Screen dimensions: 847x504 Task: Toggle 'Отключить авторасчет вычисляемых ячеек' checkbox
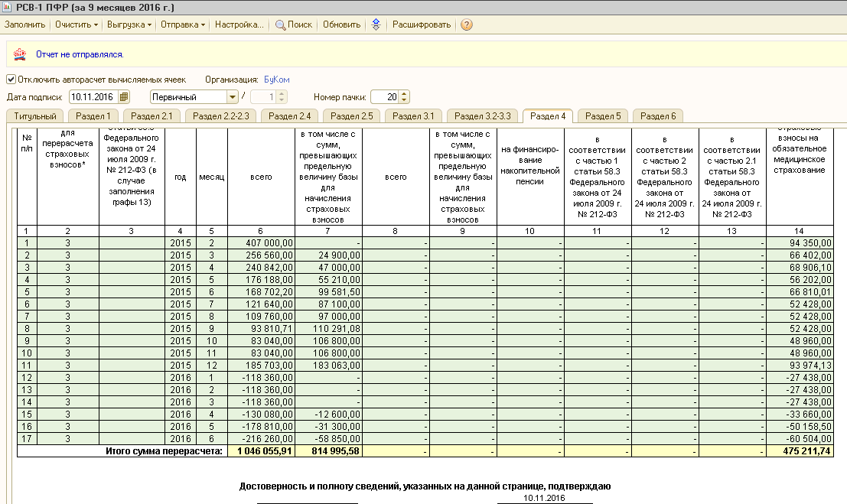pos(11,80)
